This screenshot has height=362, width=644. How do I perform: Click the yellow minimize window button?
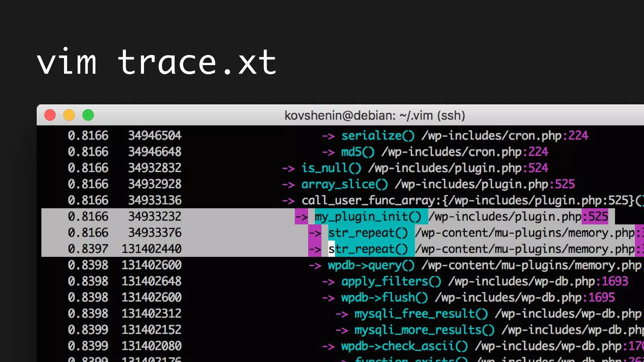(x=69, y=115)
